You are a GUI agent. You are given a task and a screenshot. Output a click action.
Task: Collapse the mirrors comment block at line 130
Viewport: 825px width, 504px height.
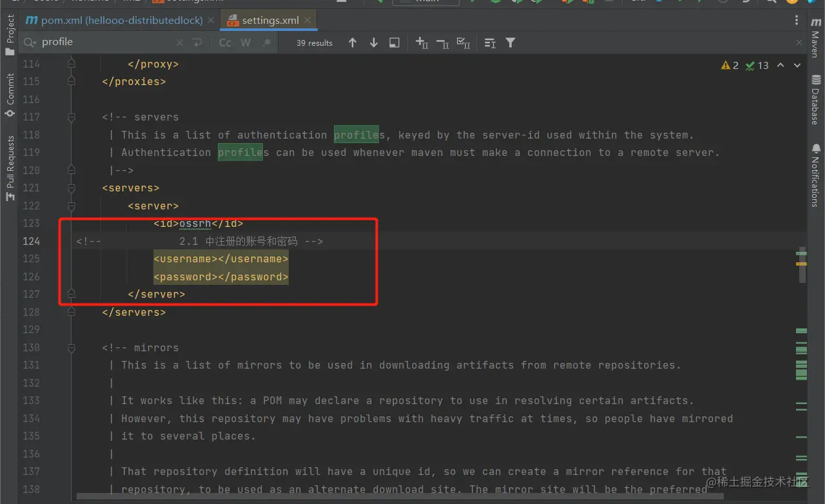[72, 347]
